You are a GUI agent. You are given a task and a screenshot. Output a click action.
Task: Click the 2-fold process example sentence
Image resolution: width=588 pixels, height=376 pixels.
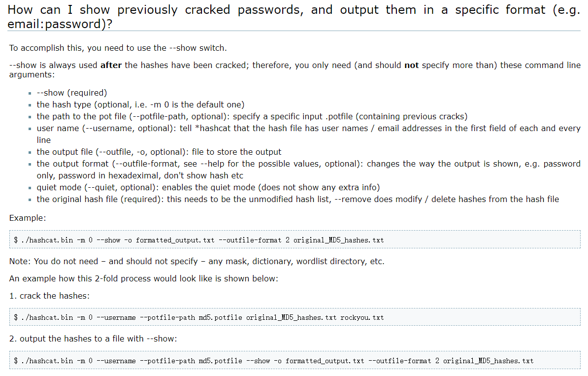pyautogui.click(x=143, y=278)
